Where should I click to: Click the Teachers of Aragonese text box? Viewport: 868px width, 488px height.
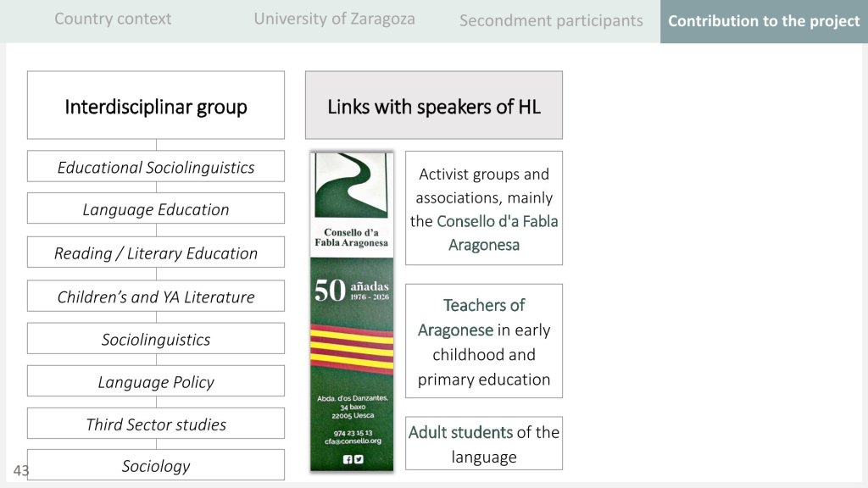[484, 341]
